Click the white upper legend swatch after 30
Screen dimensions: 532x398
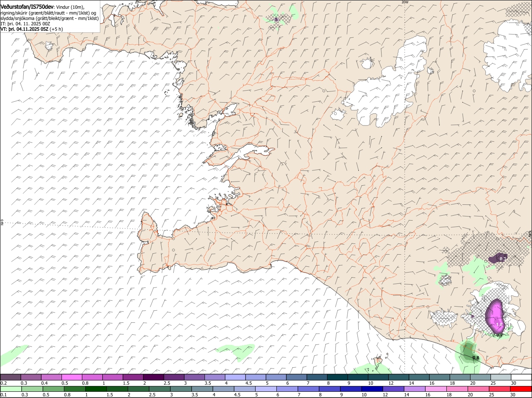[522, 377]
